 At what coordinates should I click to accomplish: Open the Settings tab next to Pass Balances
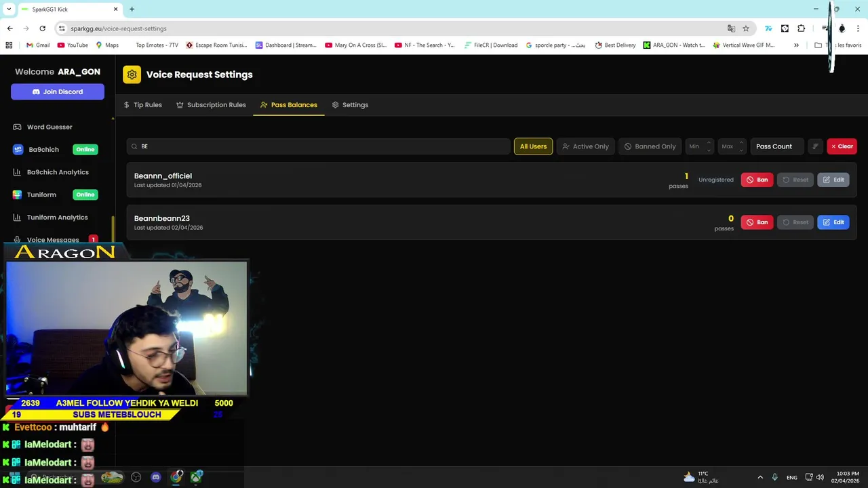tap(350, 105)
